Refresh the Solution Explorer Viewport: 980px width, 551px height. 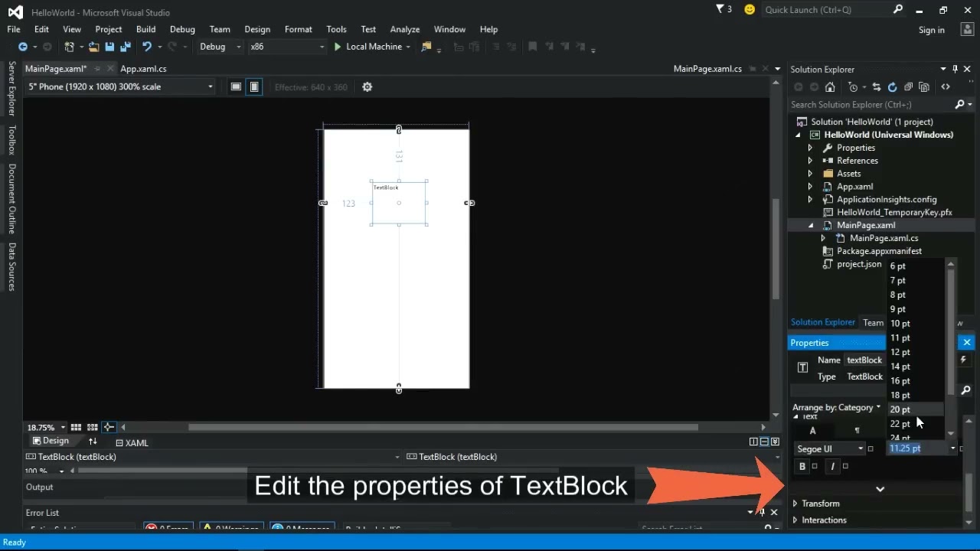(x=892, y=86)
